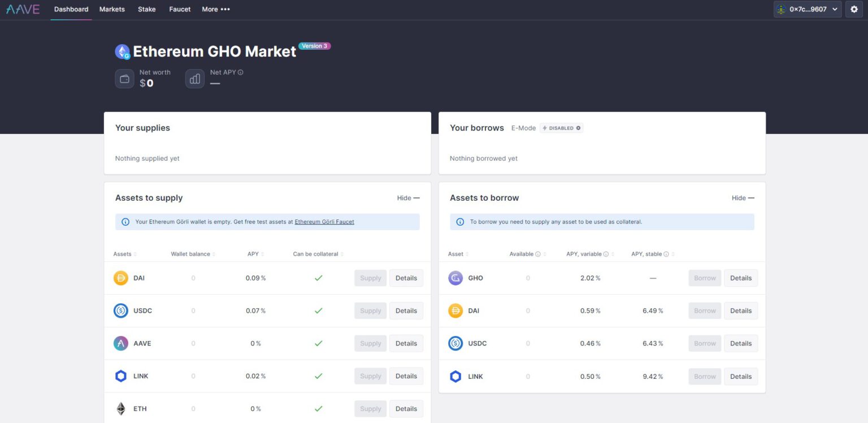Click the Aave logo in the top bar
This screenshot has width=868, height=423.
(23, 9)
